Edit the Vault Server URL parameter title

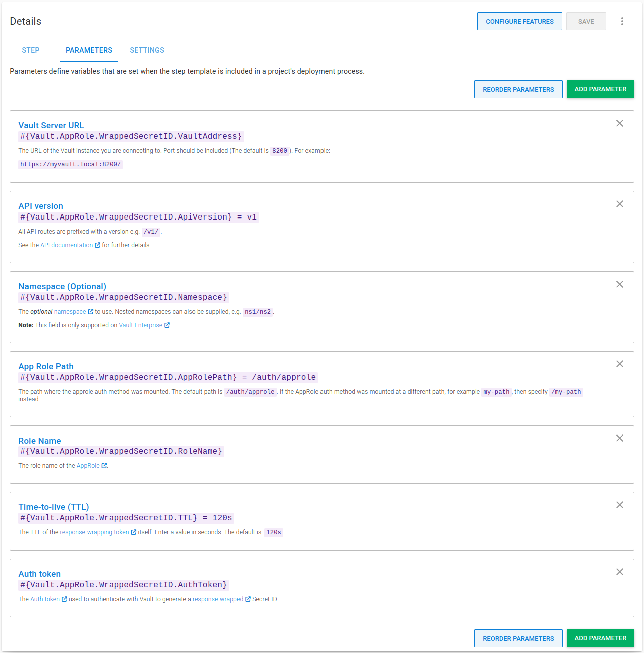click(51, 125)
